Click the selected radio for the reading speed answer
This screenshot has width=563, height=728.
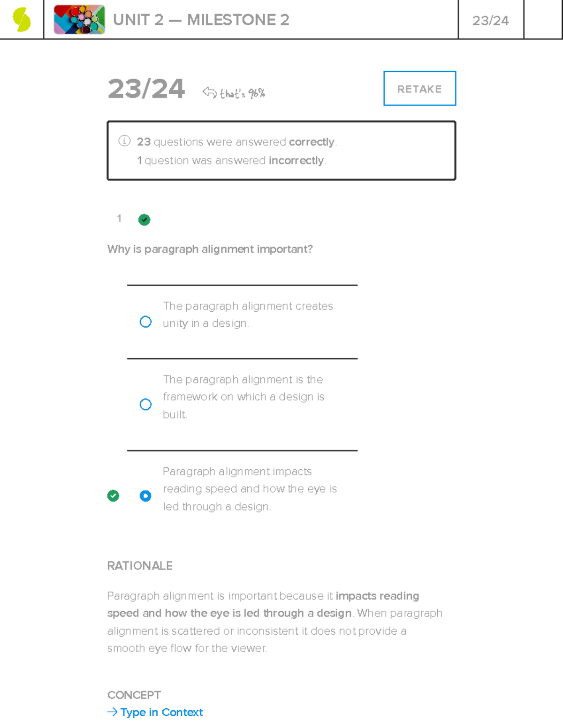(145, 495)
